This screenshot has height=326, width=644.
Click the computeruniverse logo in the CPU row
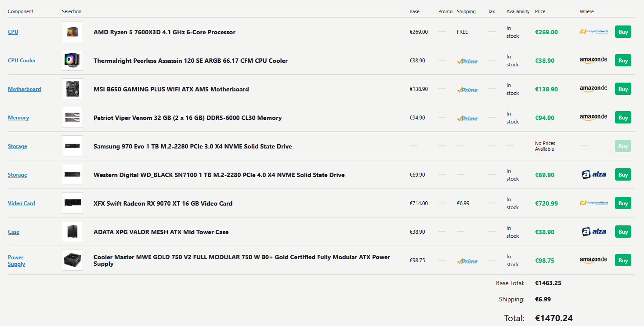(x=594, y=32)
